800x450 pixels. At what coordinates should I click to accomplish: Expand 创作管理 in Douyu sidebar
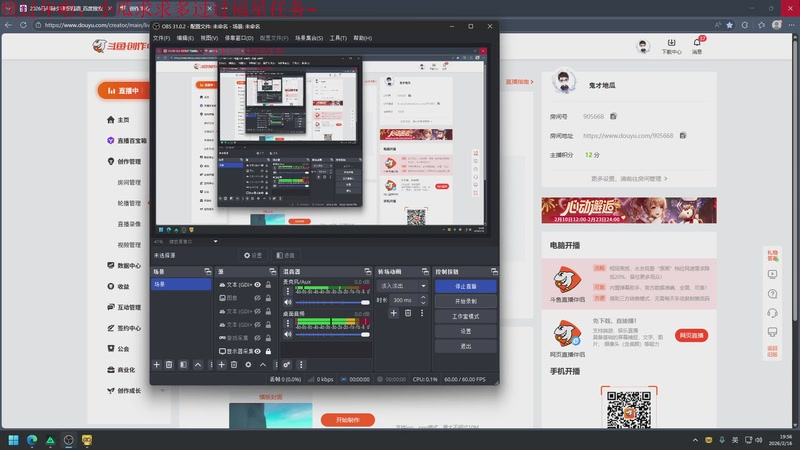pos(129,161)
